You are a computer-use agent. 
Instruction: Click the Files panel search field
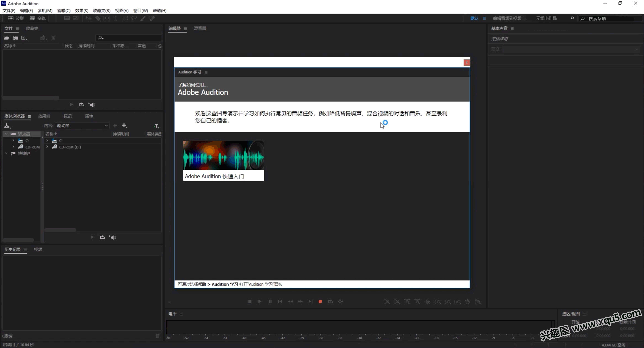tap(129, 38)
